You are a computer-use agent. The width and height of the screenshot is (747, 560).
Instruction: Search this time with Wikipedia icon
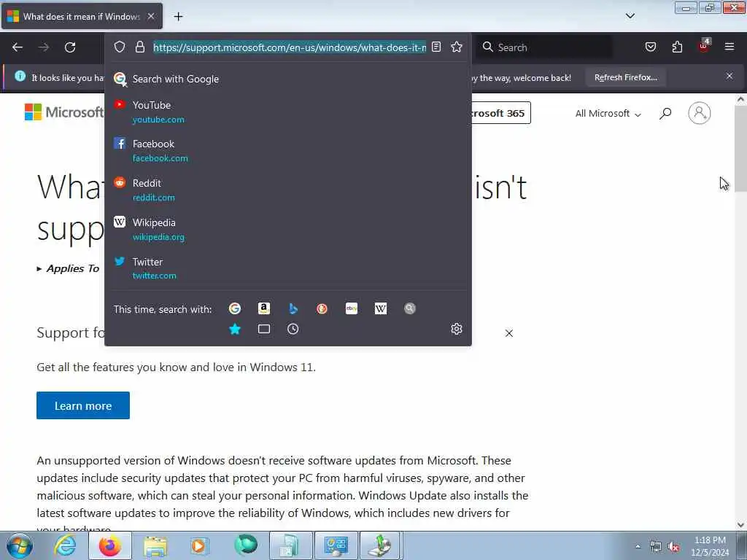click(x=381, y=308)
